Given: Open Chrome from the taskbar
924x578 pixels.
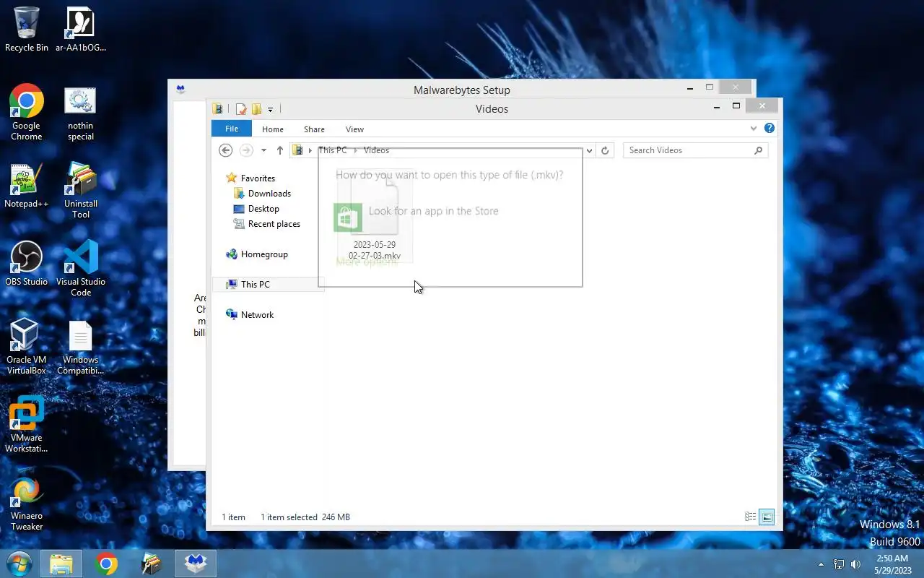Looking at the screenshot, I should pyautogui.click(x=106, y=564).
